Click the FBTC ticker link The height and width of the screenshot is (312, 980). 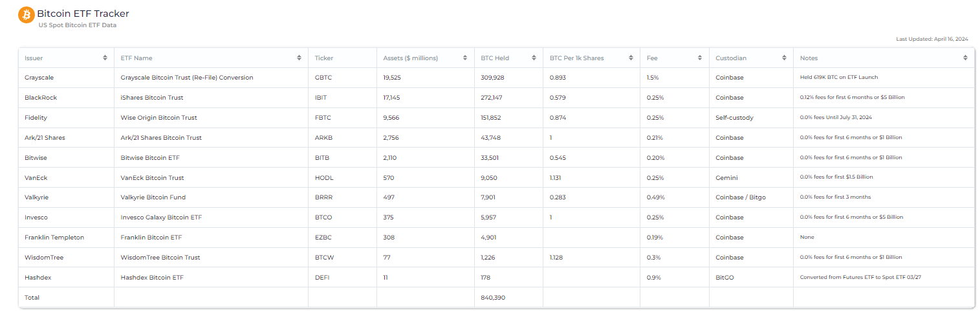322,118
